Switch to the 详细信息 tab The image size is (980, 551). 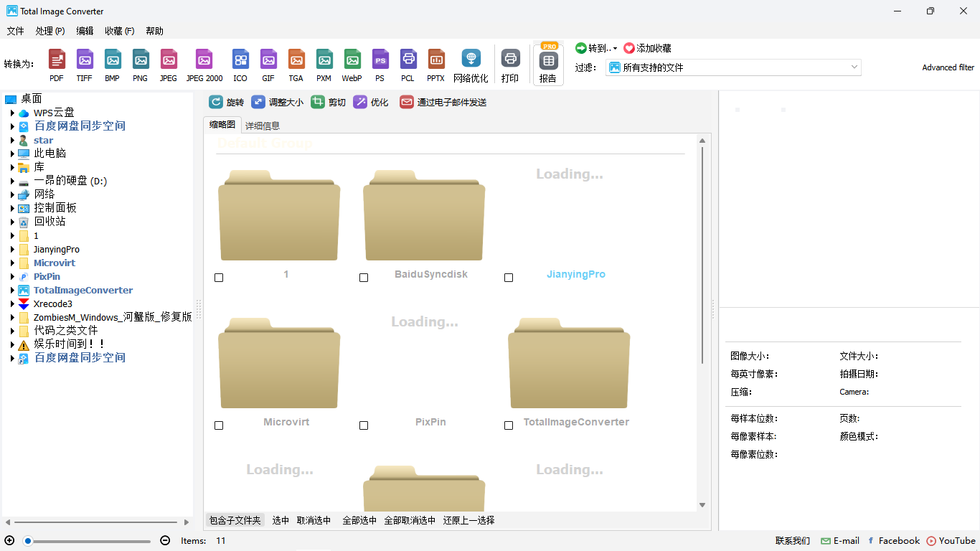click(263, 126)
